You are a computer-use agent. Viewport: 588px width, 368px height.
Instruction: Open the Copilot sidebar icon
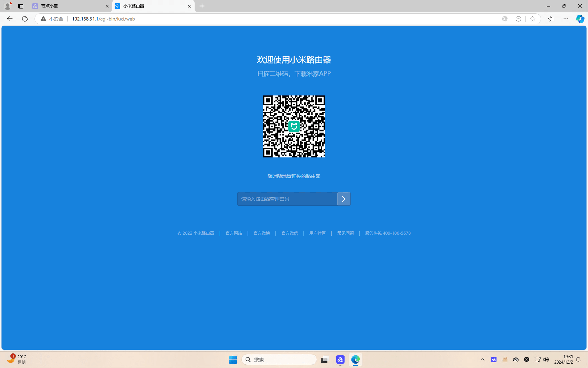click(x=580, y=19)
